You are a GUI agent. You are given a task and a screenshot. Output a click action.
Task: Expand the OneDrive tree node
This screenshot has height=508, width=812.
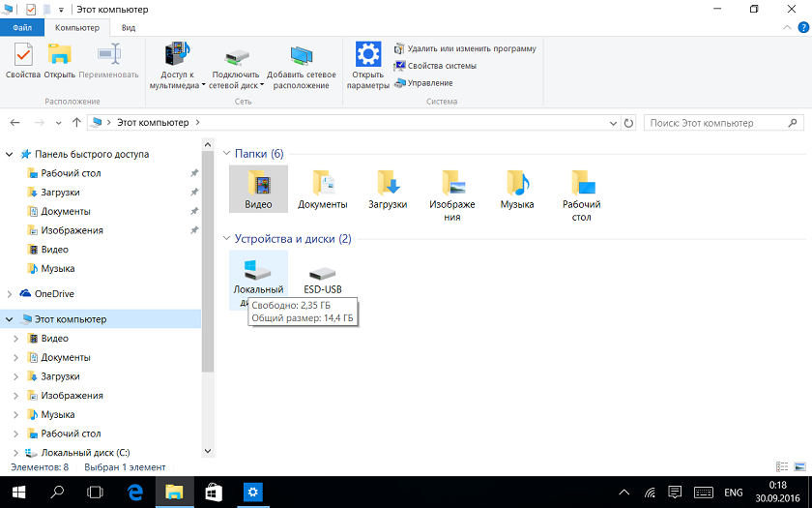pos(10,294)
